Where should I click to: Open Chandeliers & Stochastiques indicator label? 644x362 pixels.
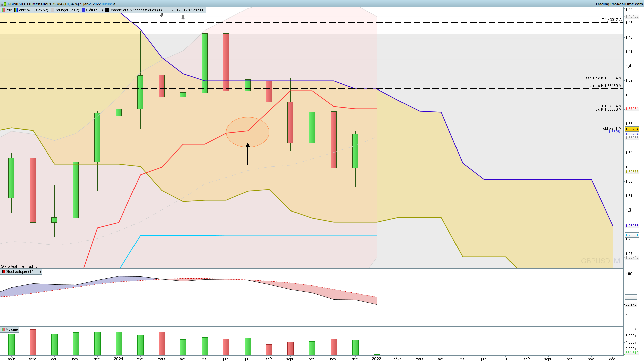click(x=157, y=10)
